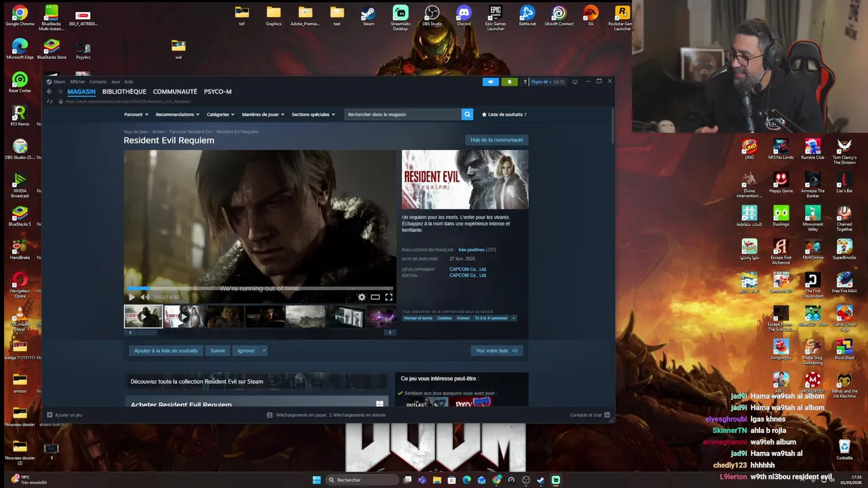This screenshot has height=488, width=868.
Task: Open OBS Studio from the taskbar
Action: pos(526,480)
